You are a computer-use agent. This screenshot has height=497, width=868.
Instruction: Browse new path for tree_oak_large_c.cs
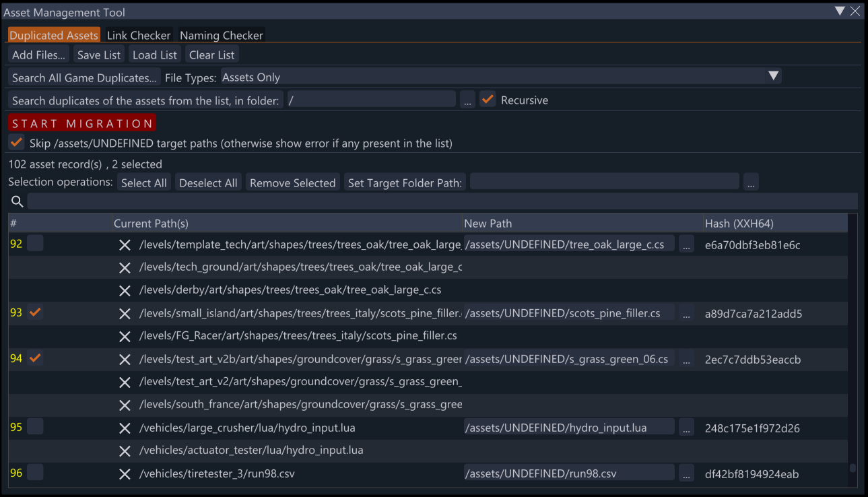click(686, 245)
